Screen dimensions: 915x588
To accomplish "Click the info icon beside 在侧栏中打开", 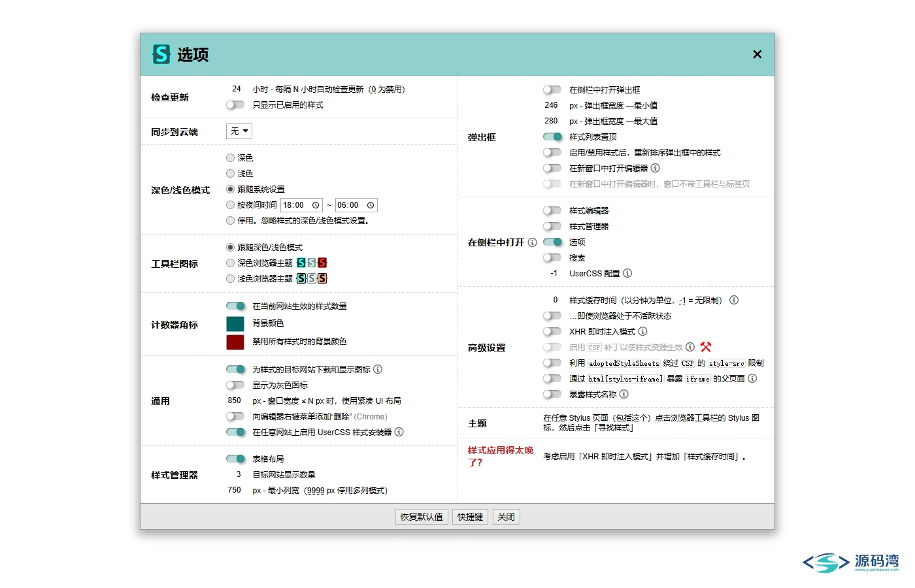I will 532,242.
